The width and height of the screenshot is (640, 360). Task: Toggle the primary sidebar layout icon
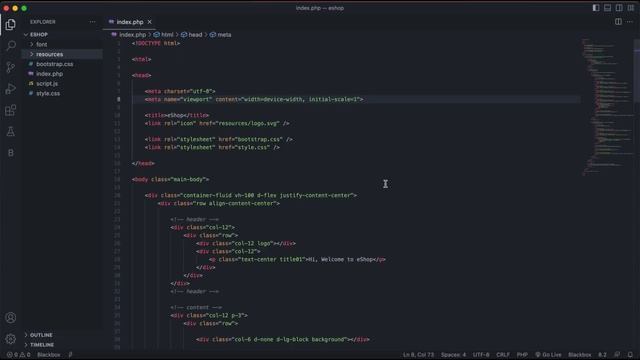click(x=596, y=8)
